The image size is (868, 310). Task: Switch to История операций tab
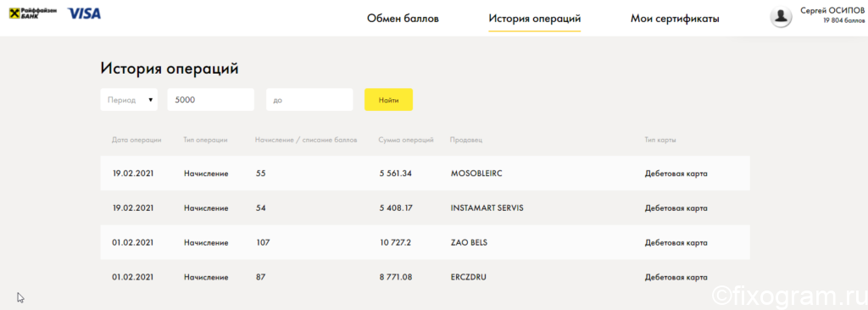(535, 19)
